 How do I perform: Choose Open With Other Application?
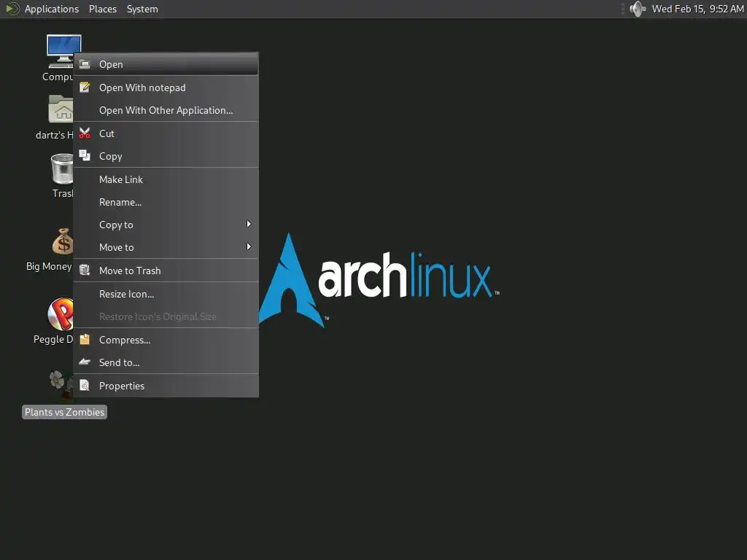point(166,110)
